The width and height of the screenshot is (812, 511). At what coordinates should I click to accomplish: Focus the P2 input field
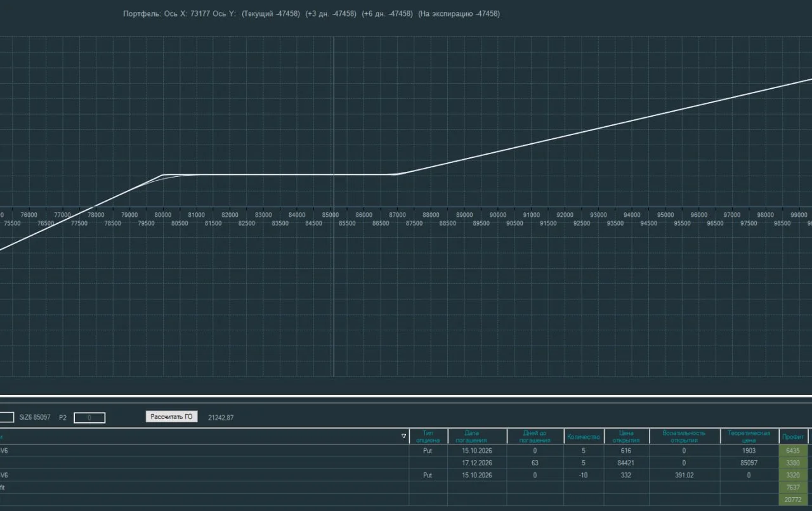click(89, 418)
